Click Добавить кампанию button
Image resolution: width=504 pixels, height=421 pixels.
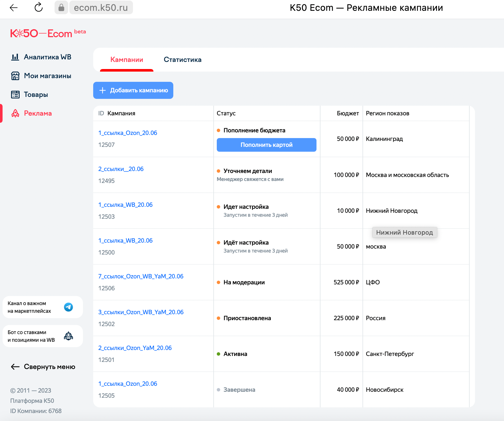click(x=133, y=90)
